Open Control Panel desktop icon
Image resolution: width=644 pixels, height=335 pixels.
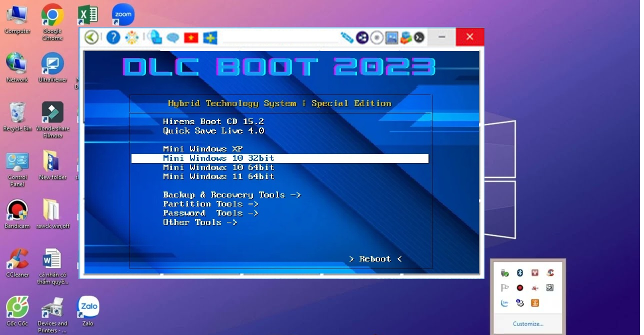coord(17,169)
